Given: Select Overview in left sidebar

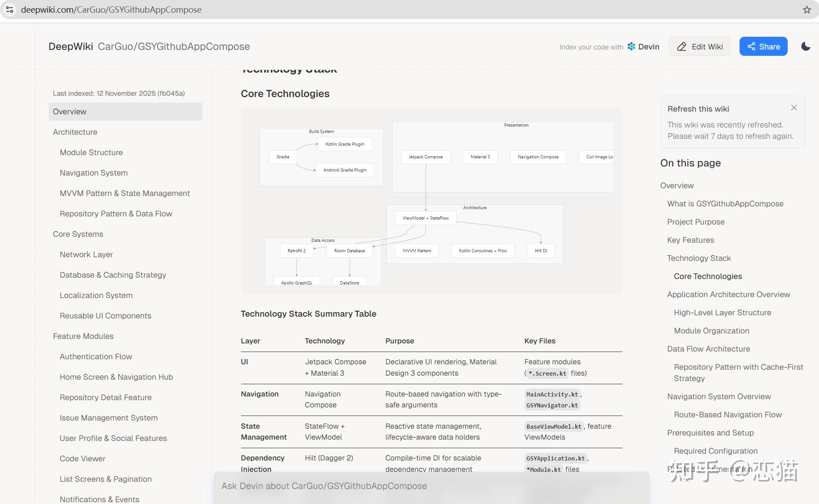Looking at the screenshot, I should click(x=125, y=112).
